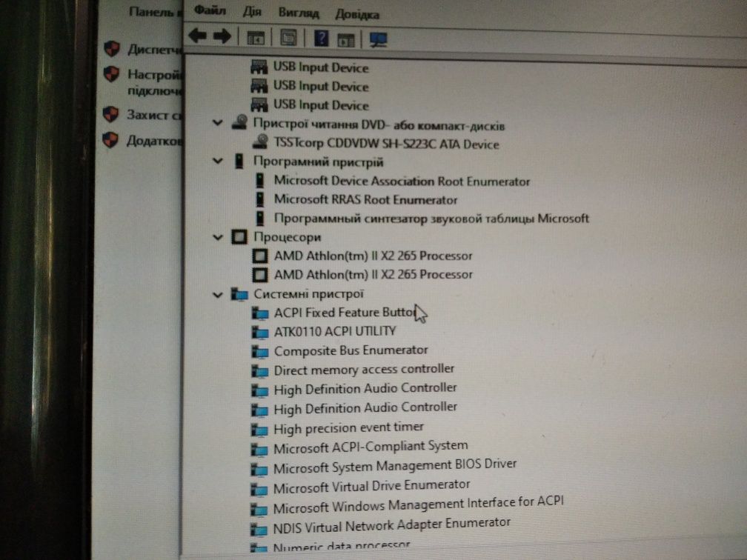Open the Дія menu

click(252, 11)
